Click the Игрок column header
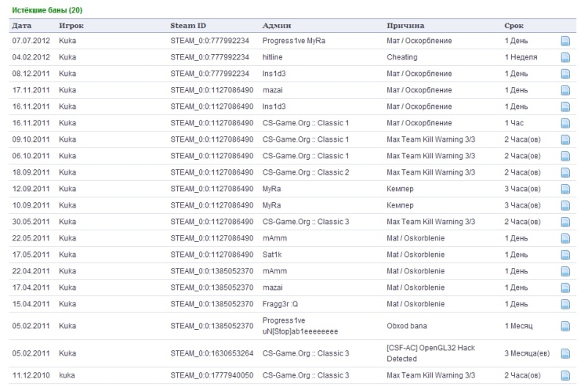 click(x=71, y=26)
